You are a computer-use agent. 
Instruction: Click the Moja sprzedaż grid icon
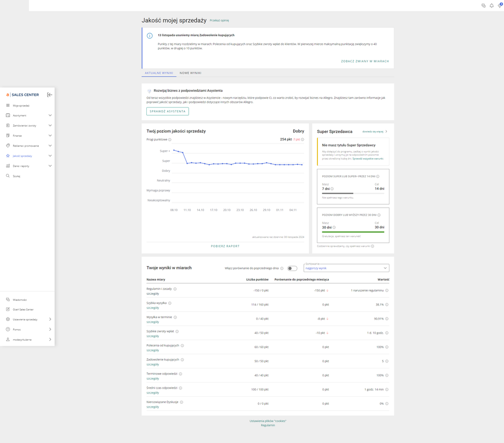click(8, 105)
